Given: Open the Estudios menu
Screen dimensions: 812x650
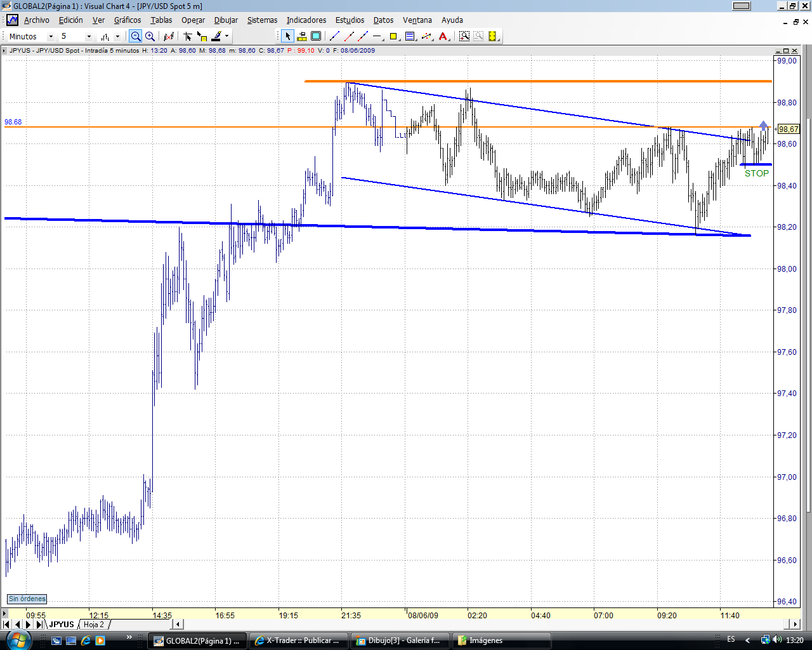Looking at the screenshot, I should tap(350, 20).
